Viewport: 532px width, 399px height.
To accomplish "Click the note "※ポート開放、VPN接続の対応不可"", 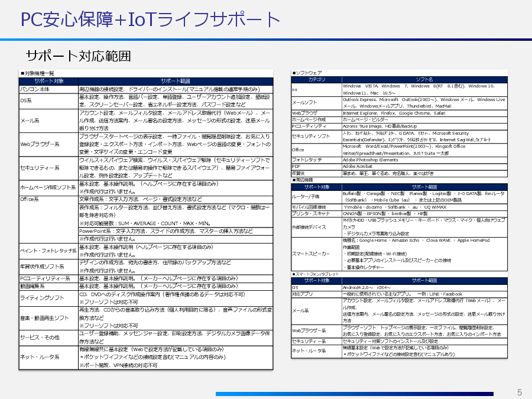I will [x=118, y=365].
